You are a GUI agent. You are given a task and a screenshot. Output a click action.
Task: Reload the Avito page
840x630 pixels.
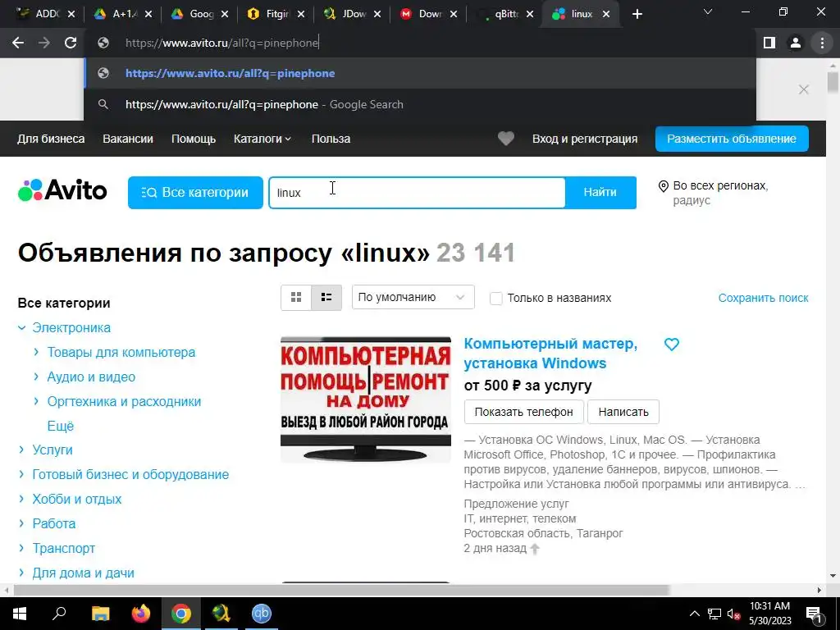tap(71, 43)
